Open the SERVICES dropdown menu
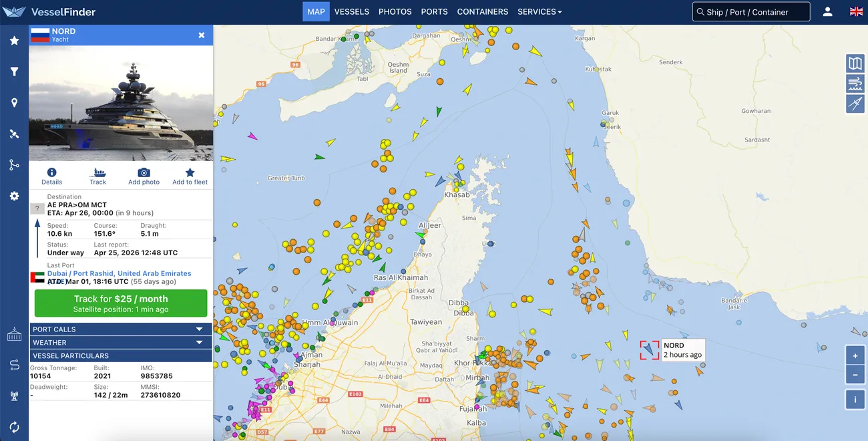 pyautogui.click(x=539, y=12)
